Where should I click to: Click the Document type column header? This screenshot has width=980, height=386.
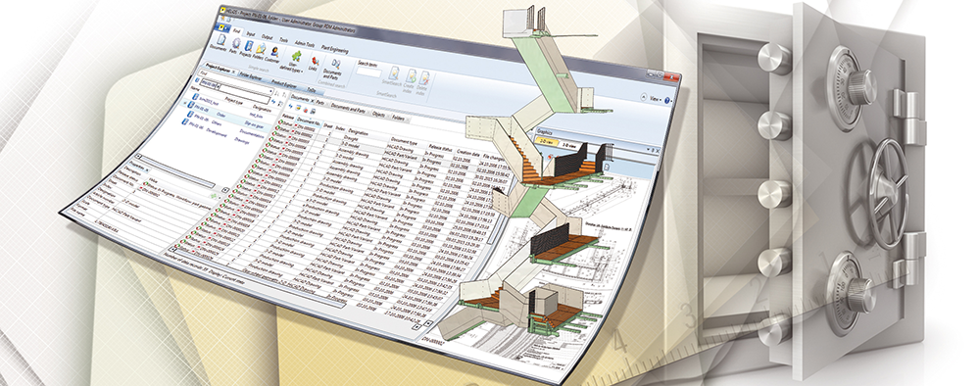tap(404, 142)
